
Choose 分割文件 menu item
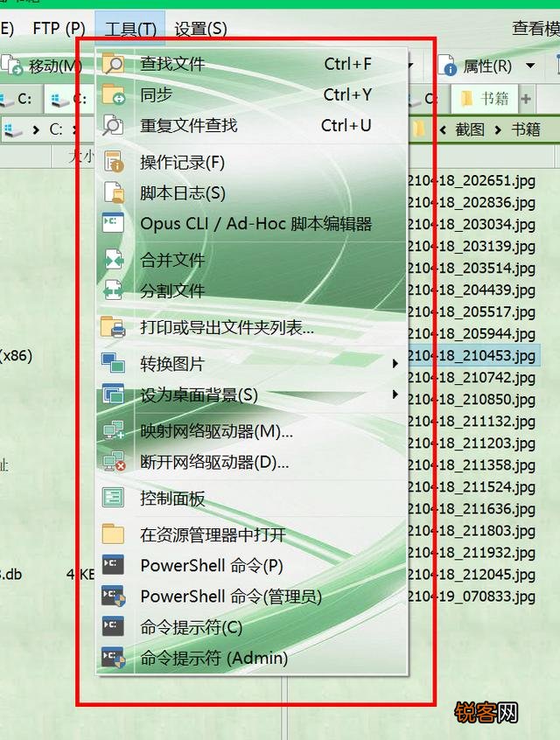click(x=252, y=290)
